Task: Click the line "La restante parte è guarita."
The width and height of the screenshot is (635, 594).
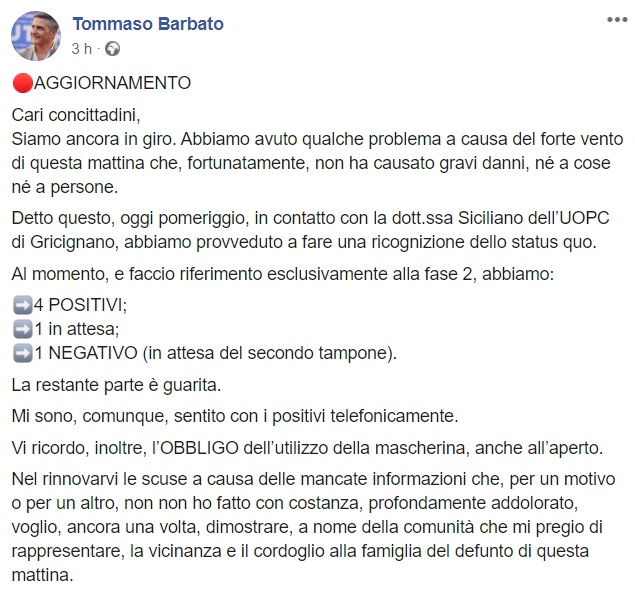Action: tap(113, 383)
